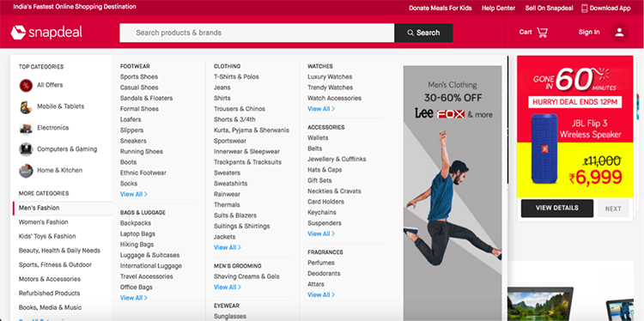Expand View All under Footwear
The height and width of the screenshot is (321, 644).
[133, 194]
